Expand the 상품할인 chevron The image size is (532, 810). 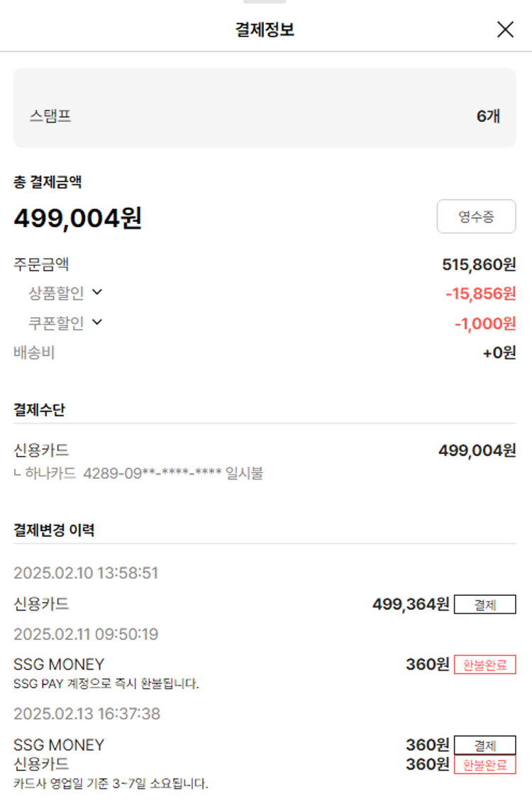[97, 292]
